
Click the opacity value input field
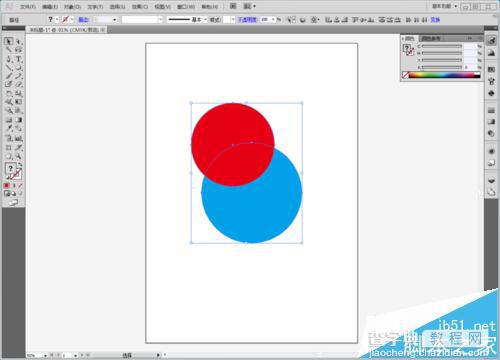click(x=265, y=20)
